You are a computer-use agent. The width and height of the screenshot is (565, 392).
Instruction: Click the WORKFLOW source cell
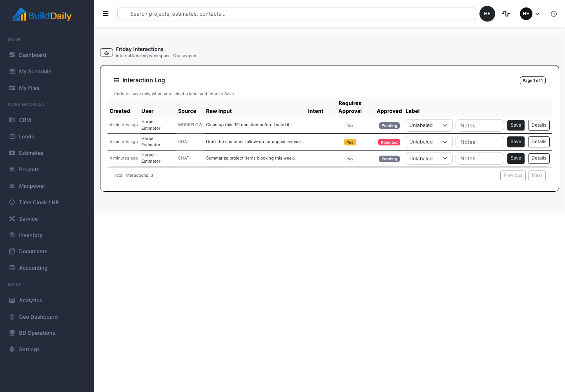point(190,125)
